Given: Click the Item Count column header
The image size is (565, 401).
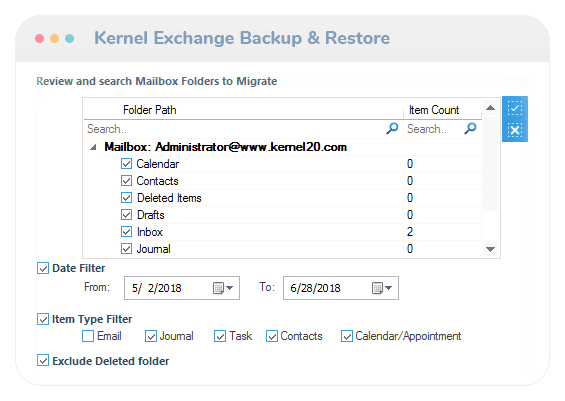Looking at the screenshot, I should [x=442, y=110].
